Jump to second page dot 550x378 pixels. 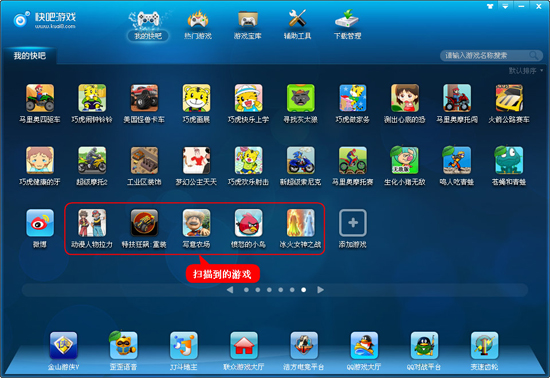258,290
